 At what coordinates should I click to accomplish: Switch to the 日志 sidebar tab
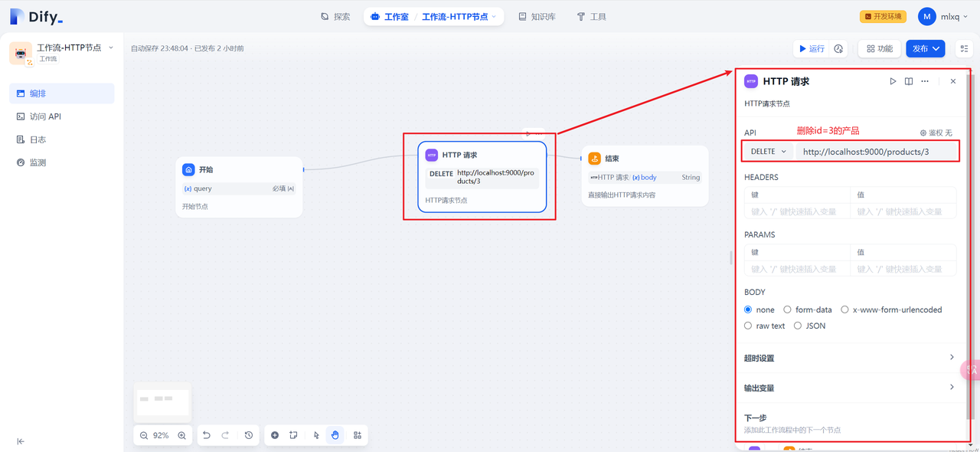(x=35, y=139)
